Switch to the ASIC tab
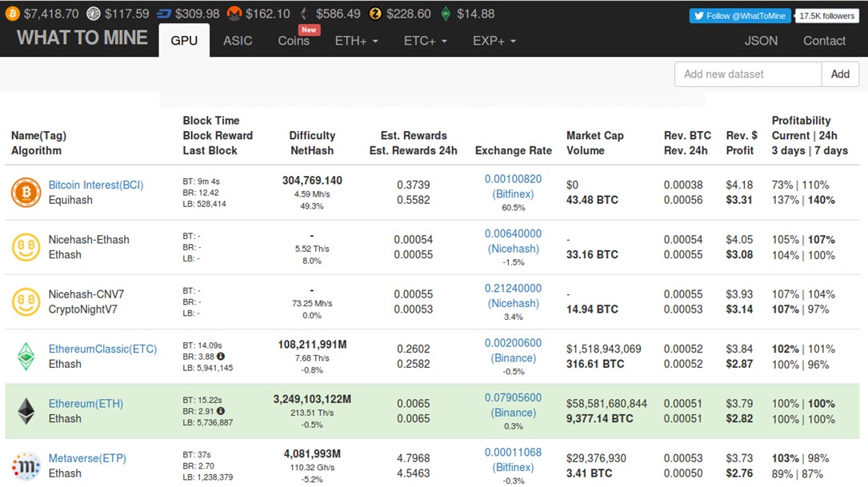Image resolution: width=868 pixels, height=487 pixels. 238,41
